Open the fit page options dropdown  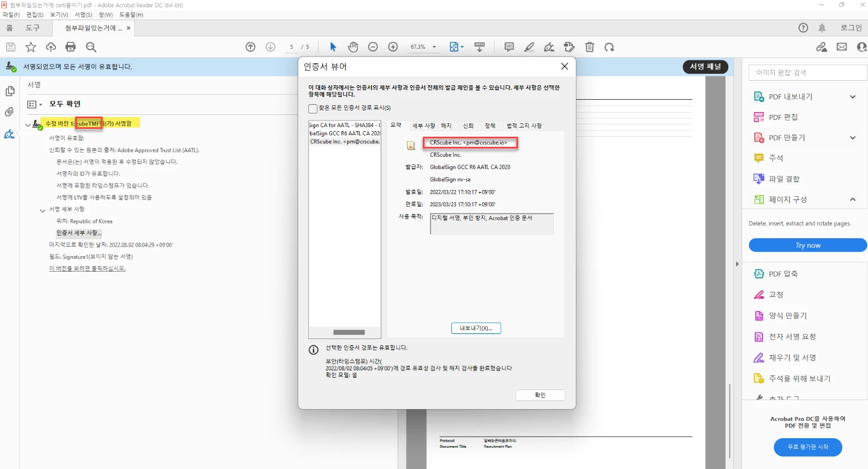(462, 47)
